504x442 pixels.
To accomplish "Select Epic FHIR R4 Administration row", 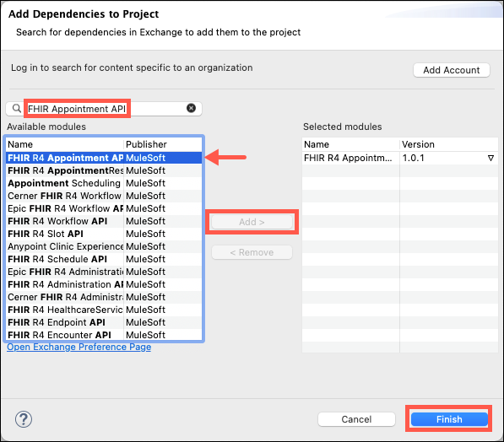I will click(104, 272).
